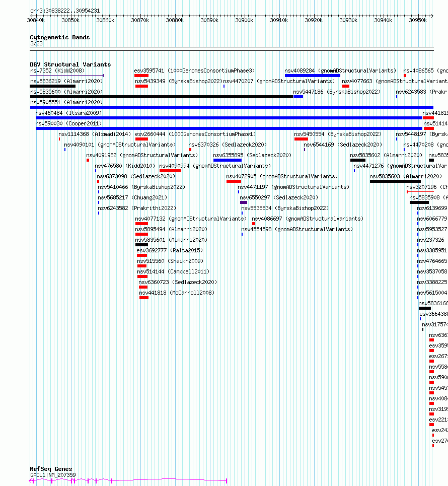Open nsv514144 (Campbell2011) variant
Viewport: 448px width, 486px height.
[173, 271]
